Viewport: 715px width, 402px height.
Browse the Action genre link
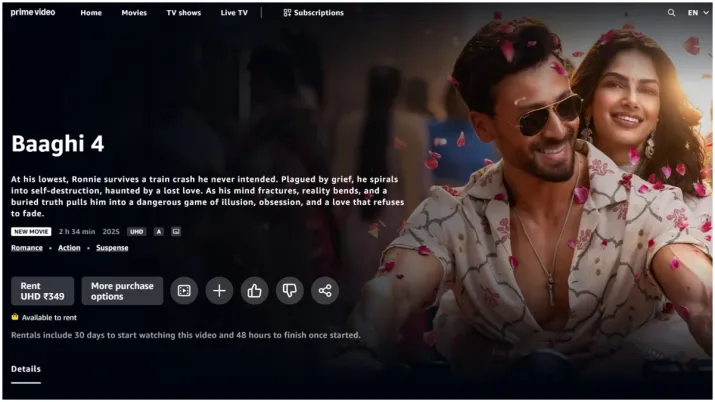click(x=69, y=247)
